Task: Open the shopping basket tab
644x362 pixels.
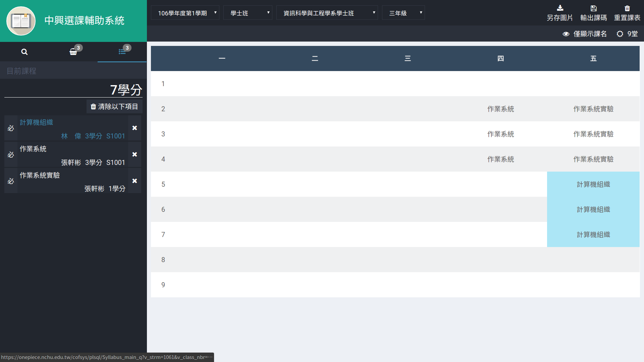Action: (73, 52)
